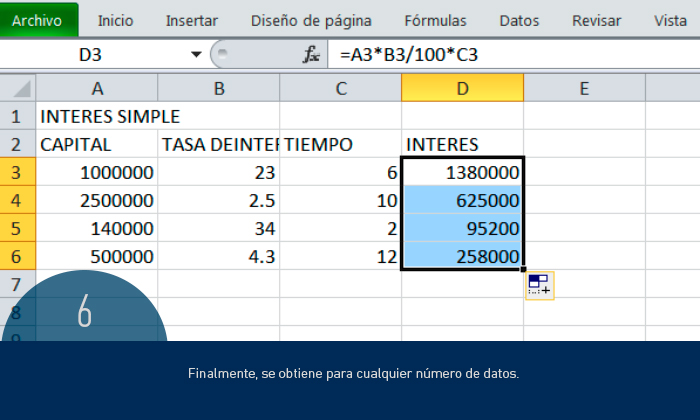The width and height of the screenshot is (700, 420).
Task: Switch to the Inicio ribbon tab
Action: click(x=116, y=20)
